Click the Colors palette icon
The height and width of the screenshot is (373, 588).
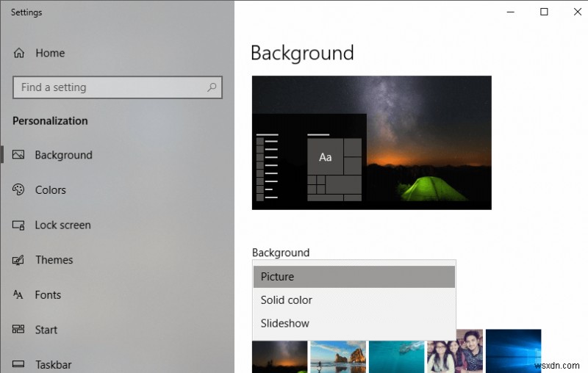[18, 190]
